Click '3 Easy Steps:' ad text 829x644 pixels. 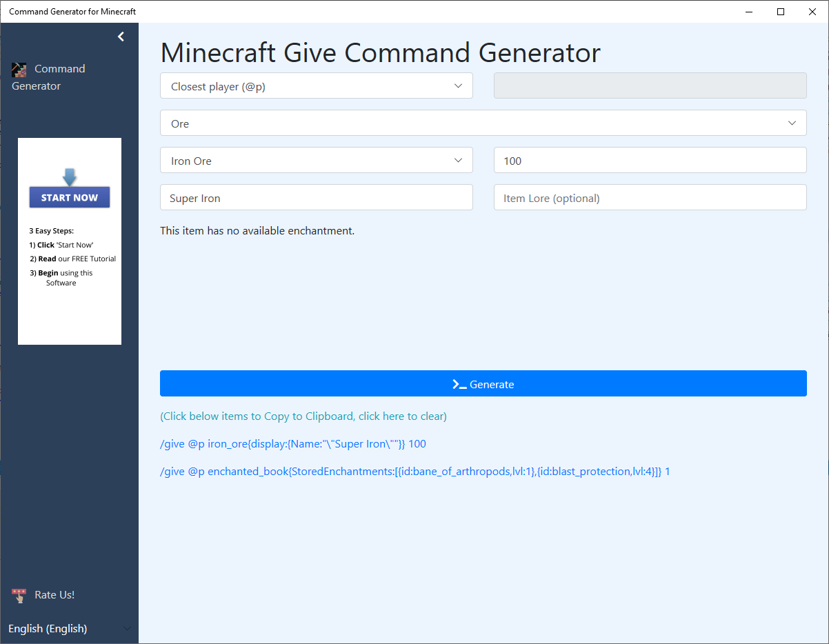(x=52, y=231)
